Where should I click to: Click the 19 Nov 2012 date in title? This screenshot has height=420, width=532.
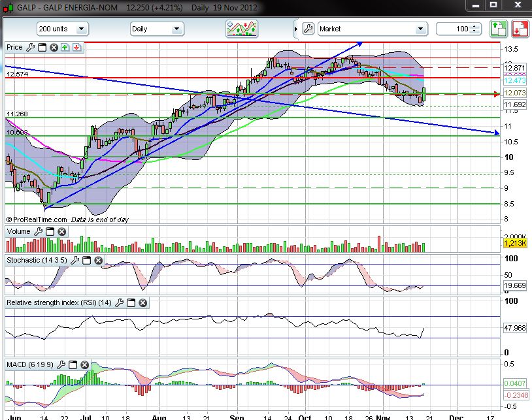[235, 7]
